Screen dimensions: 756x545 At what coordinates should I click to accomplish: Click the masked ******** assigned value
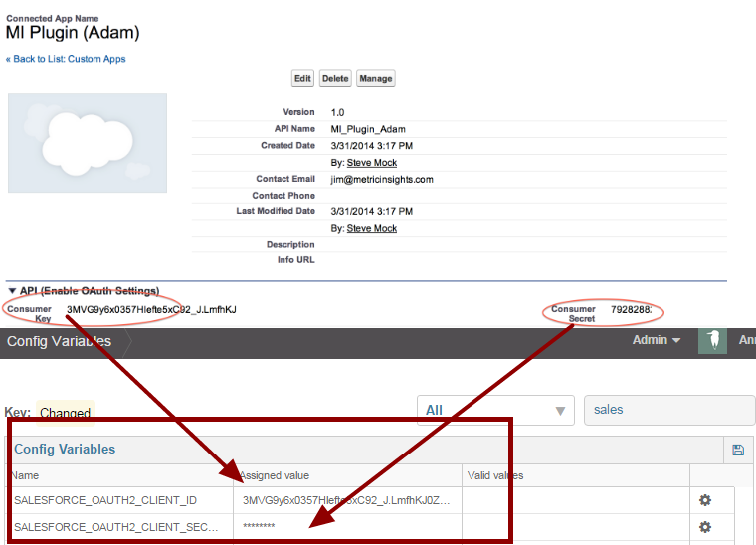click(x=259, y=526)
